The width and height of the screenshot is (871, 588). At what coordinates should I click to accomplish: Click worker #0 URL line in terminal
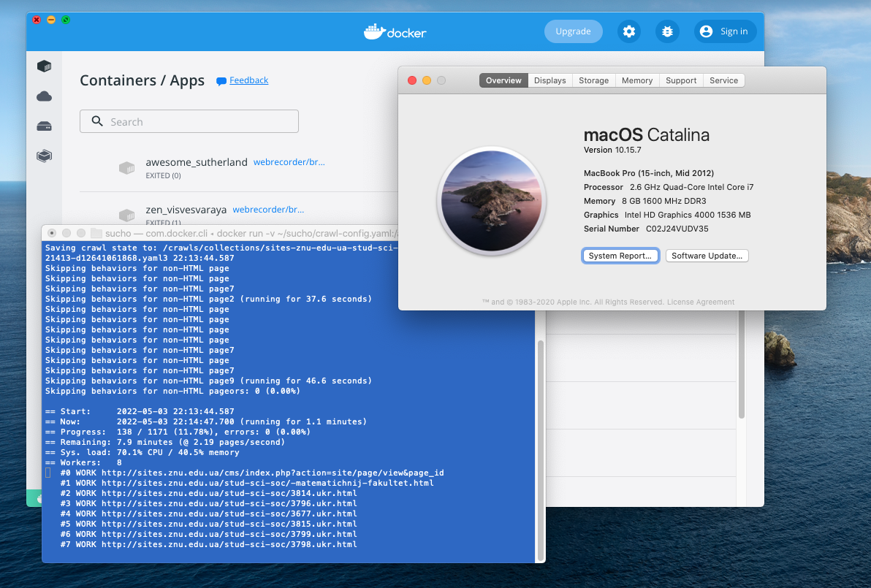pyautogui.click(x=252, y=473)
